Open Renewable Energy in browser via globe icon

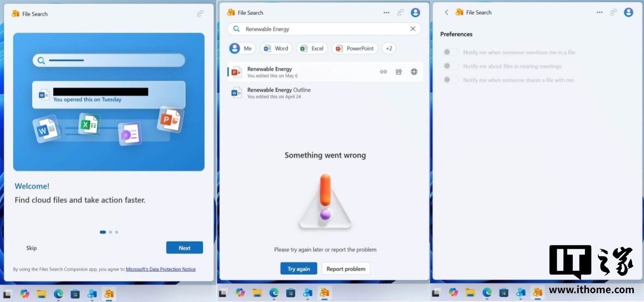tap(414, 72)
